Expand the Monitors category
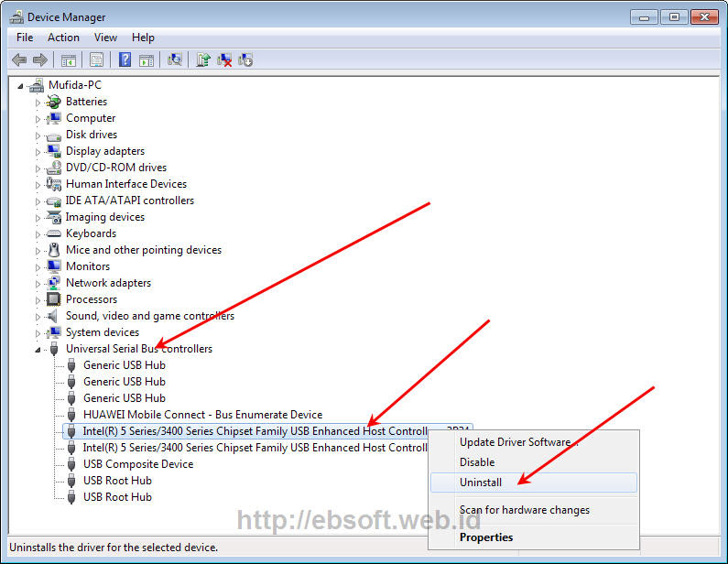 tap(38, 267)
